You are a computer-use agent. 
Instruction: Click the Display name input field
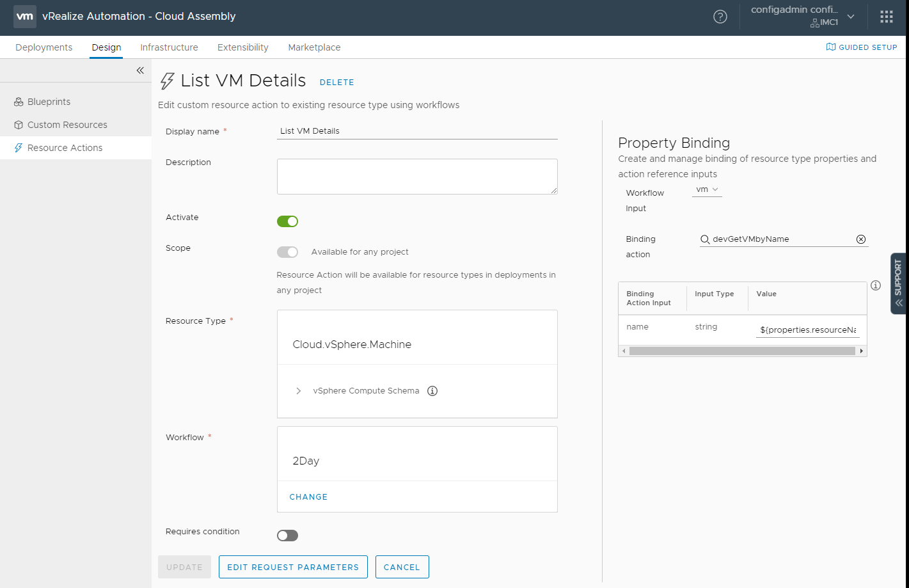pos(417,131)
